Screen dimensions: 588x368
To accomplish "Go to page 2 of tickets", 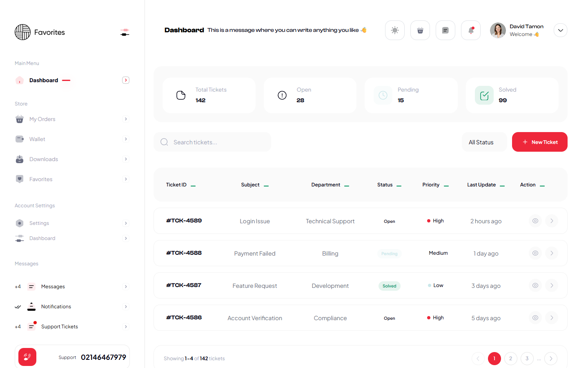I will click(510, 359).
